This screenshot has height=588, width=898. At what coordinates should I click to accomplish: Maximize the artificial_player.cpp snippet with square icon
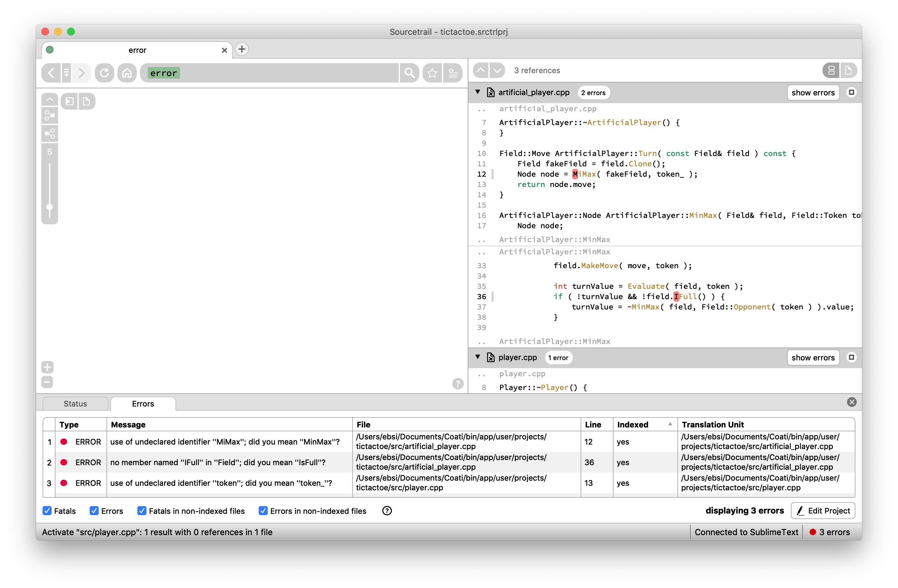851,93
